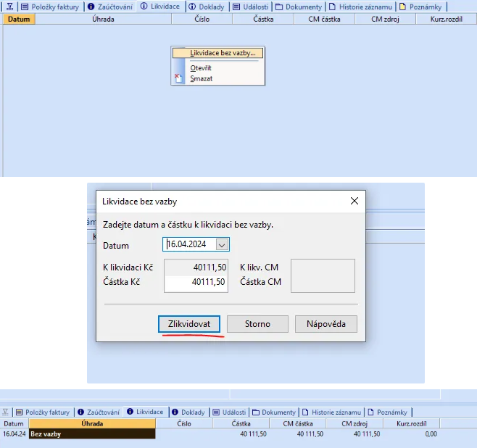Image resolution: width=477 pixels, height=448 pixels.
Task: Click the delete icon beside Smazat
Action: (178, 78)
